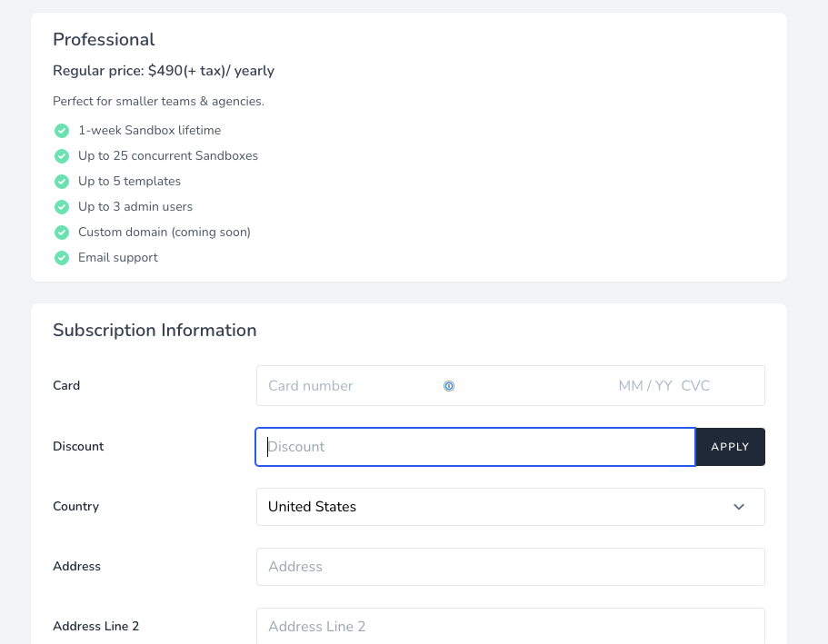The image size is (828, 644).
Task: Select the Address text field
Action: (x=510, y=567)
